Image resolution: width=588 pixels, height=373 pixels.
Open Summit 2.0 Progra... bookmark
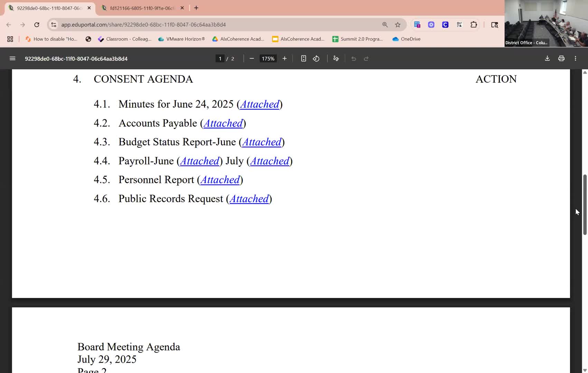[358, 39]
